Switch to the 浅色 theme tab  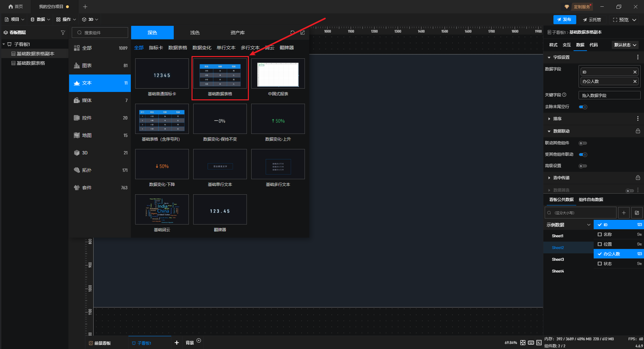(x=195, y=33)
